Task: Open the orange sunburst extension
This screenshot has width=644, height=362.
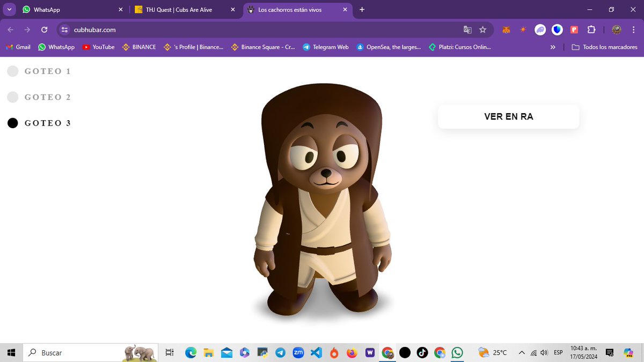Action: (523, 30)
